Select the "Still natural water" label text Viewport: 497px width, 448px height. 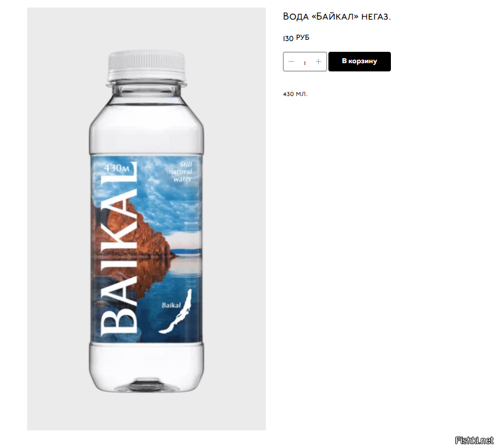point(181,171)
